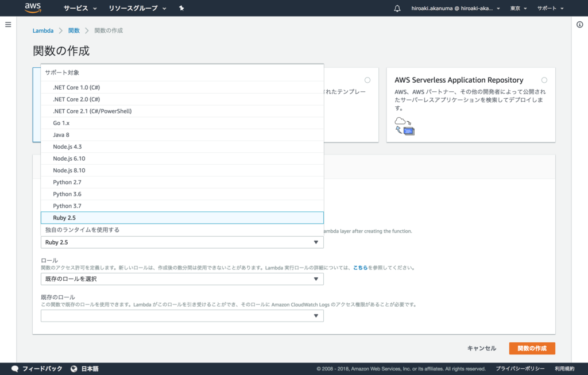Click the globe language icon
The height and width of the screenshot is (375, 588).
coord(74,369)
